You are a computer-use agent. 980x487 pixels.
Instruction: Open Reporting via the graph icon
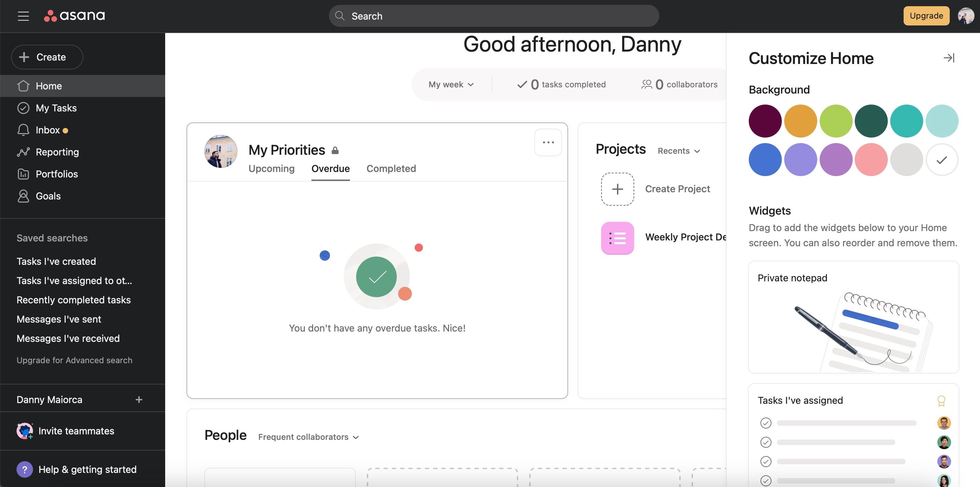tap(23, 152)
